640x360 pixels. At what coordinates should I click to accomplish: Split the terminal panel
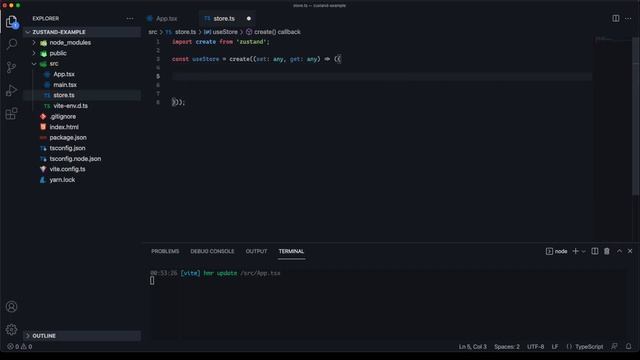[x=595, y=251]
